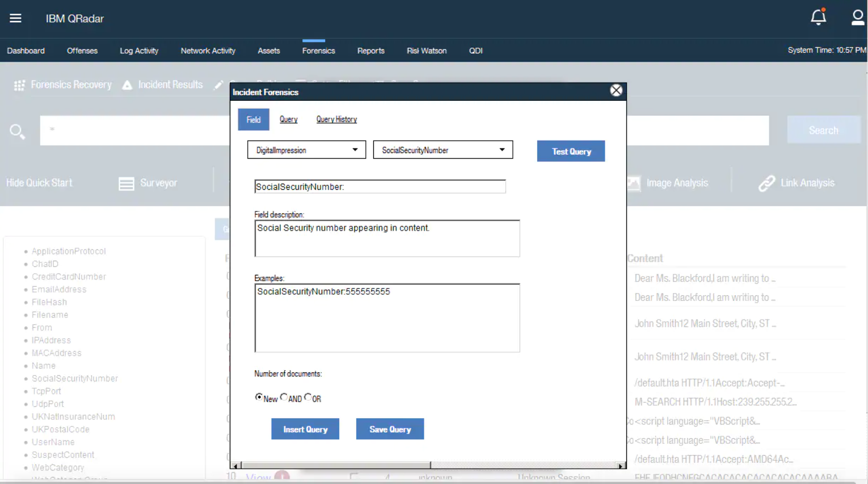868x484 pixels.
Task: Switch to the Query tab
Action: click(x=288, y=120)
